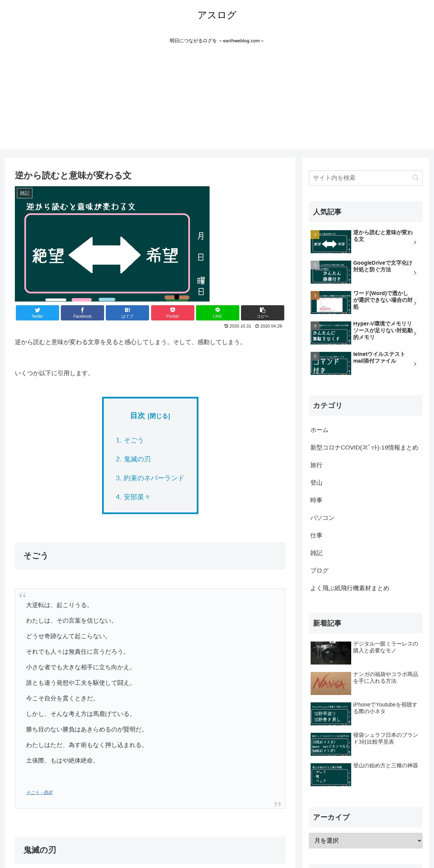Share the article on Twitter

point(38,313)
